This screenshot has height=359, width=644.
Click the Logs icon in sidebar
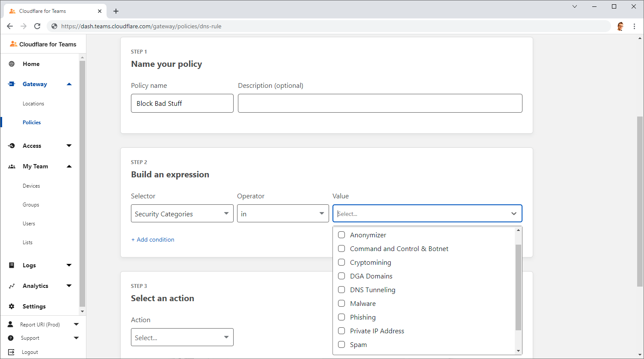point(12,266)
